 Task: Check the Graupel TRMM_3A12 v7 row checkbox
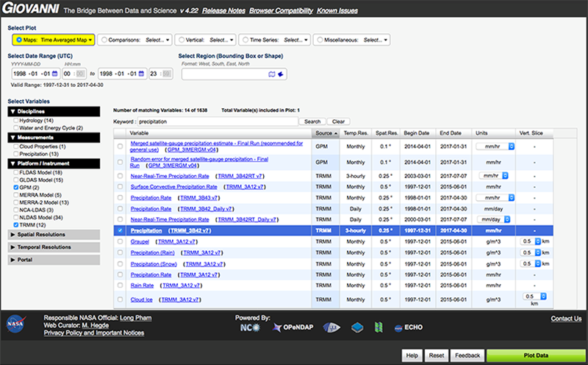(x=120, y=241)
